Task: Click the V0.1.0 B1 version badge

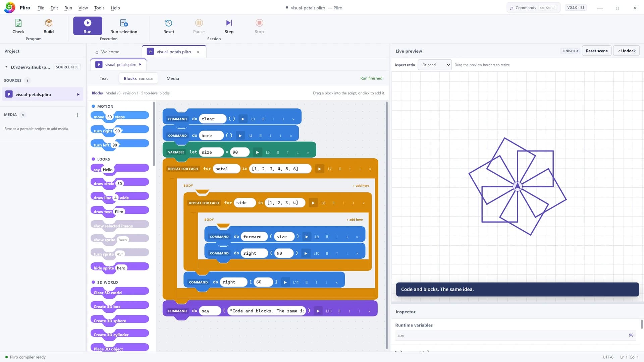Action: pos(576,8)
